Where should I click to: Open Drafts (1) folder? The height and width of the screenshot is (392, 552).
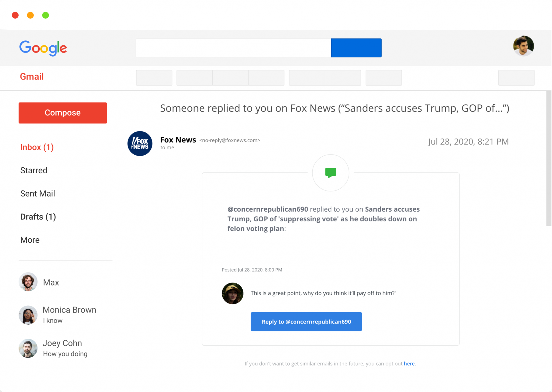(38, 217)
